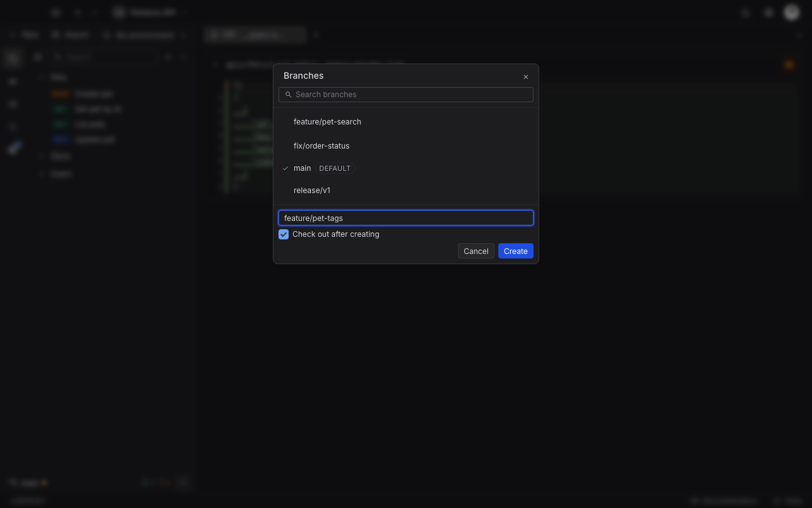Click the DEFAULT badge beside main

click(334, 168)
